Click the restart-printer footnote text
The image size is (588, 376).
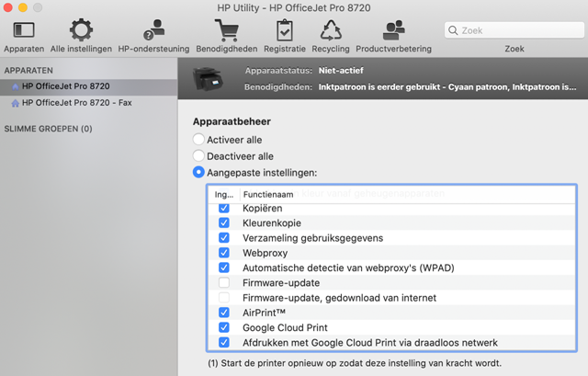[x=355, y=363]
